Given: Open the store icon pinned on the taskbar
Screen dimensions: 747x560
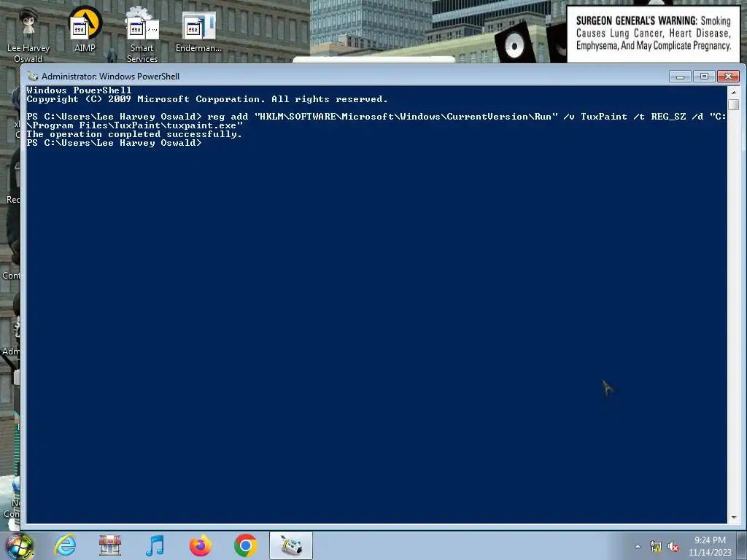Looking at the screenshot, I should pyautogui.click(x=110, y=545).
